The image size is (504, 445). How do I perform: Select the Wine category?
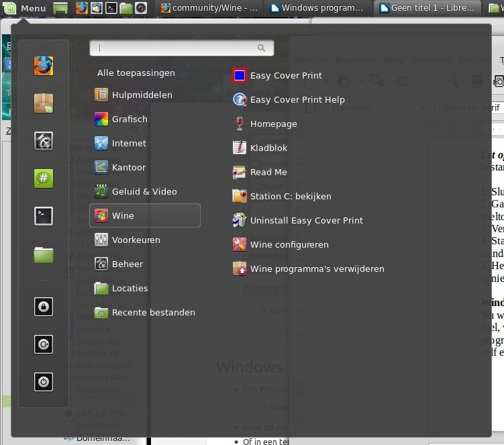coord(145,215)
